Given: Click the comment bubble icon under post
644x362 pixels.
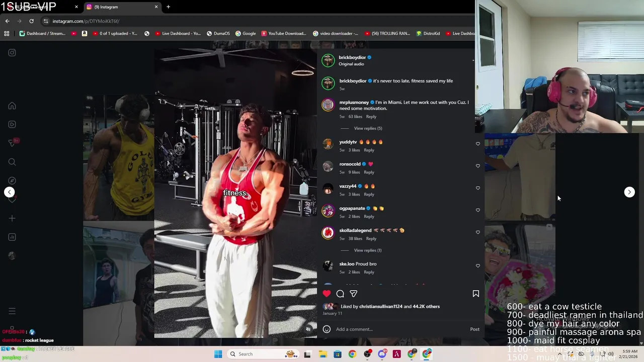Looking at the screenshot, I should (340, 294).
